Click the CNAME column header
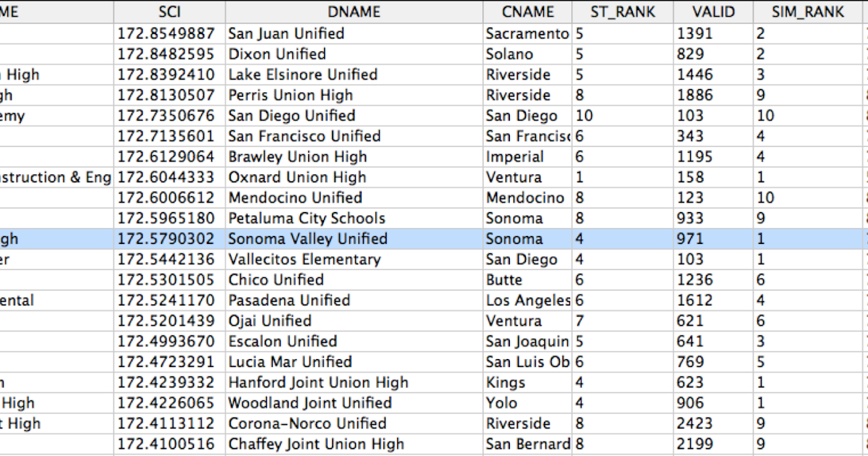Viewport: 868px width, 456px height. (x=527, y=12)
